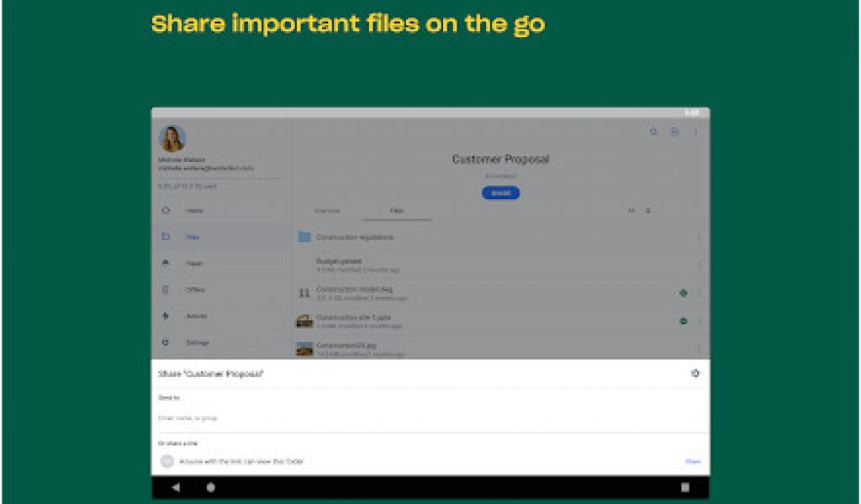Click the blue Share button under Customer Proposal
861x504 pixels.
point(500,193)
